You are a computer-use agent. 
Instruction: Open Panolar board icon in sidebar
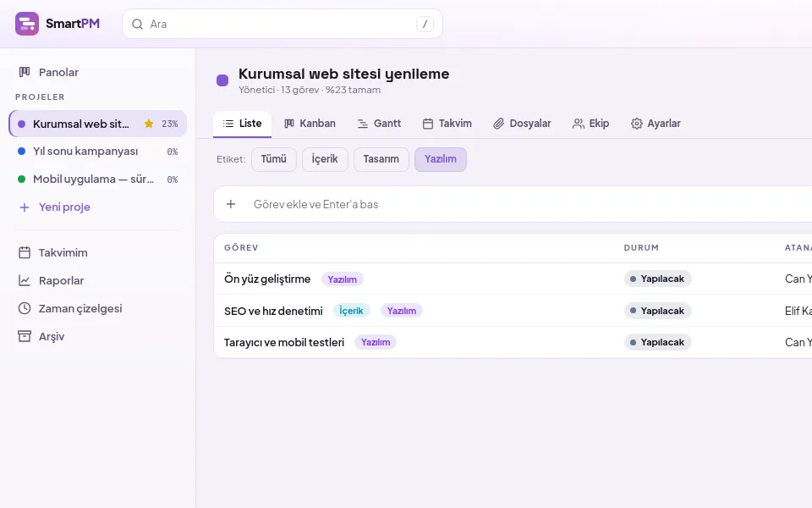point(25,72)
